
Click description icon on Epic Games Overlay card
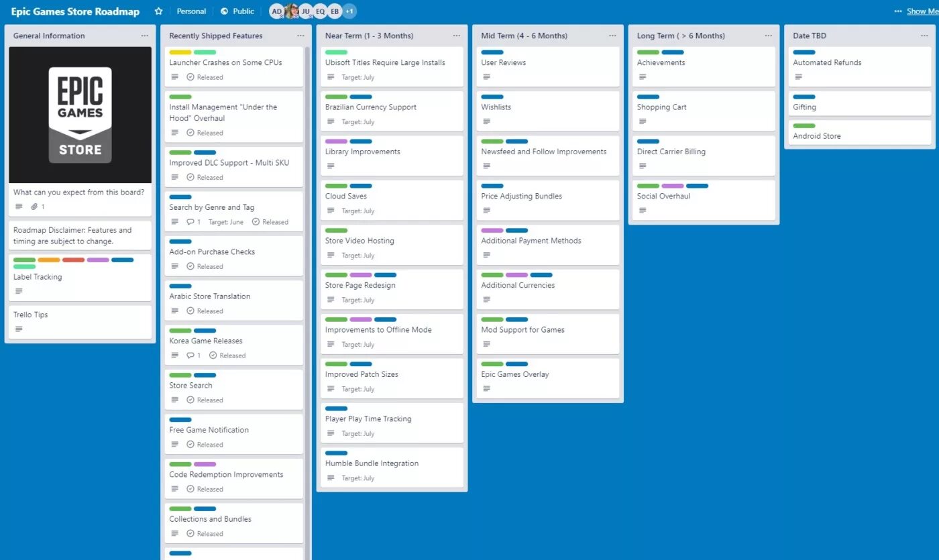[486, 389]
